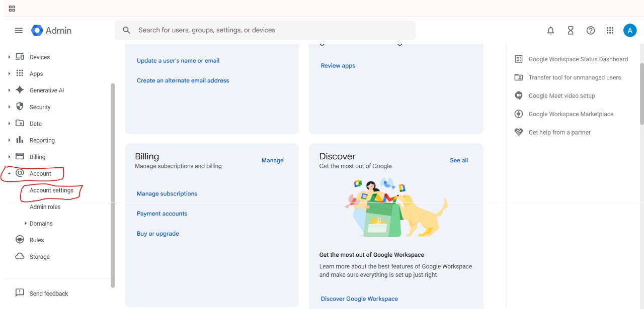This screenshot has width=644, height=309.
Task: Open the Google apps grid icon
Action: tap(610, 30)
